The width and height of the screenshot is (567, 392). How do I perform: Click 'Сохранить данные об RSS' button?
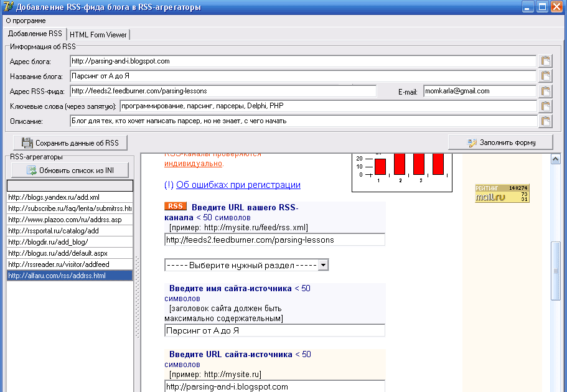(x=70, y=143)
